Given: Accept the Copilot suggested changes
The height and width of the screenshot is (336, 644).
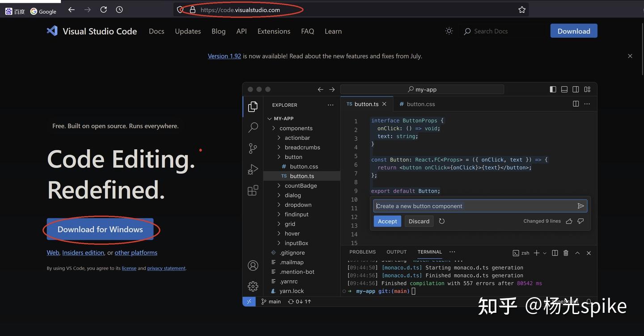Looking at the screenshot, I should [387, 221].
